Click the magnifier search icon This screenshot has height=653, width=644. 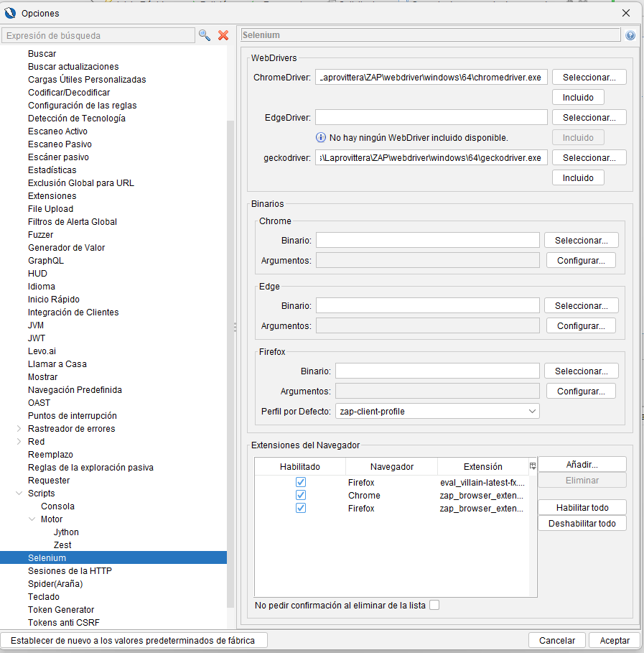(205, 35)
